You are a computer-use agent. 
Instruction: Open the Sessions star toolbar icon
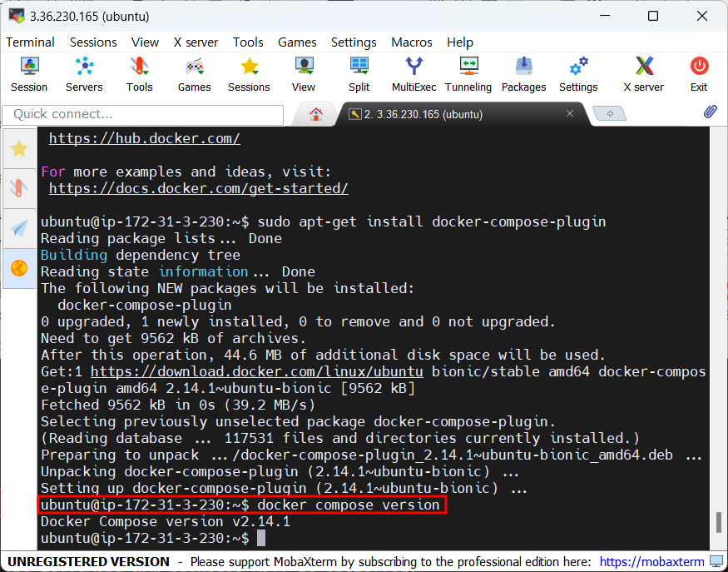(249, 74)
